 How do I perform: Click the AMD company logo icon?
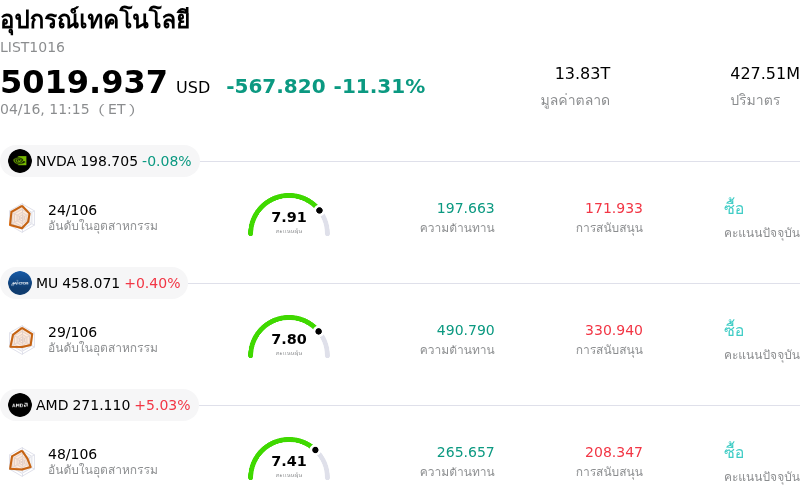[20, 405]
